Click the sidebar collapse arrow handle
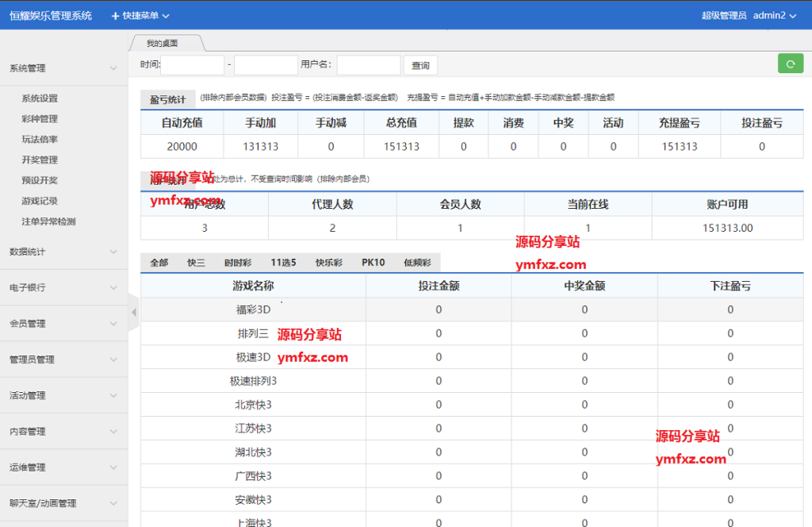Viewport: 812px width, 527px height. [134, 313]
